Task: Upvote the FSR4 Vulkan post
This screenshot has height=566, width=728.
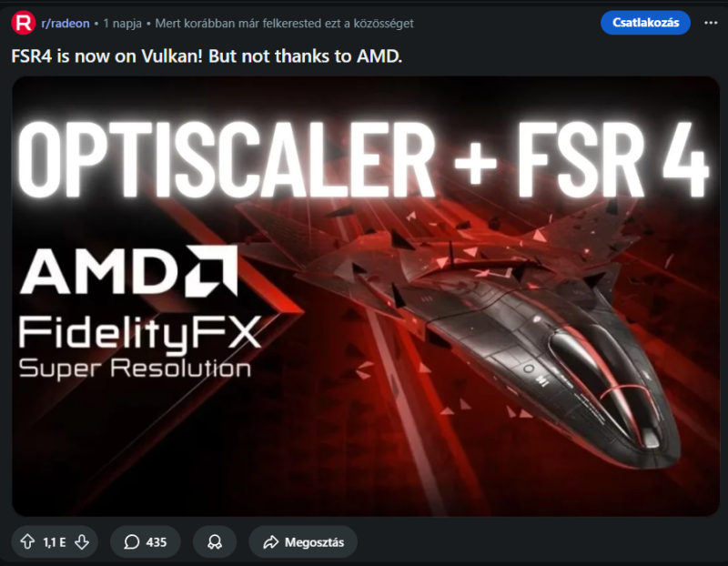Action: point(27,541)
